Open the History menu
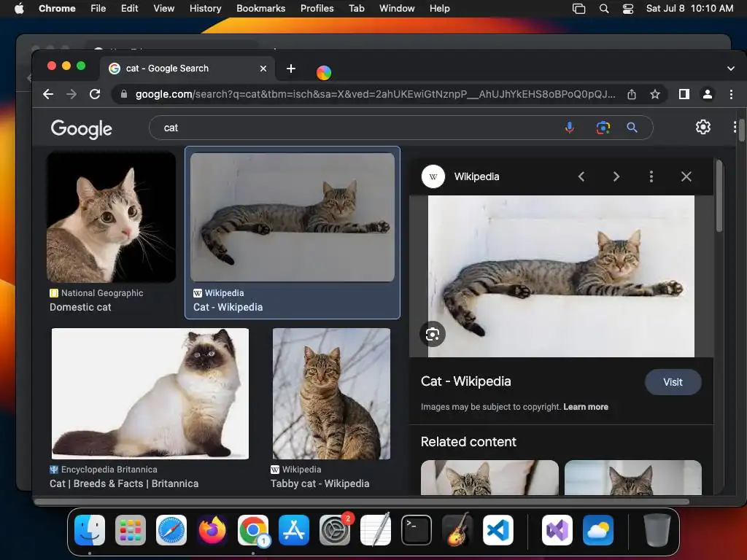 [205, 9]
